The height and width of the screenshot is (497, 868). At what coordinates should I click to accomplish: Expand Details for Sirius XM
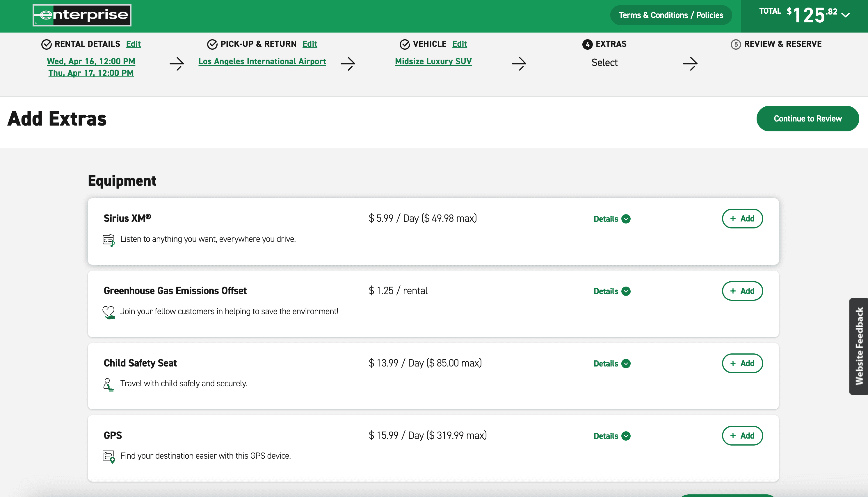coord(611,219)
